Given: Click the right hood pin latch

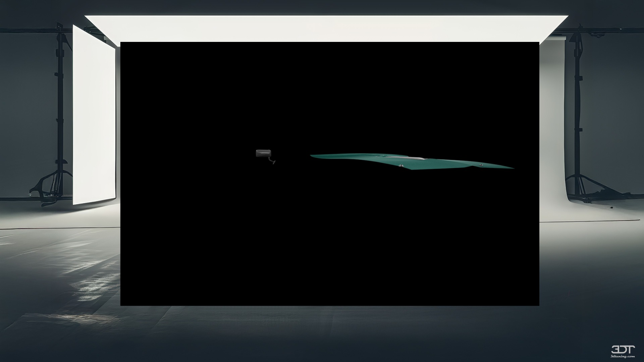Looking at the screenshot, I should (481, 165).
